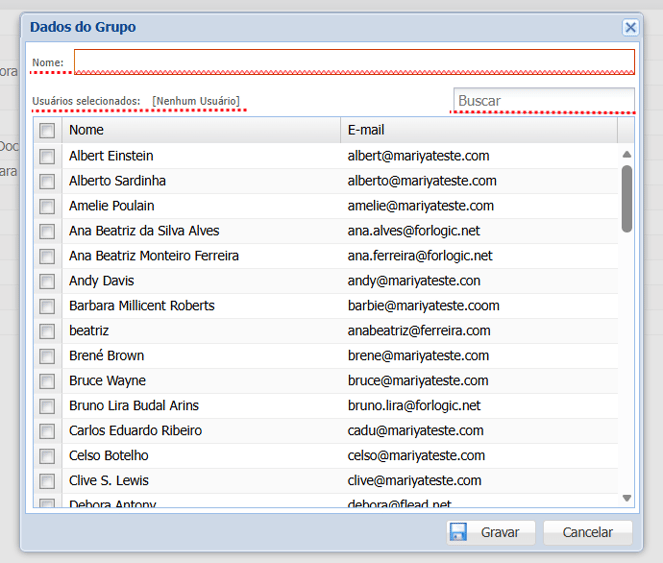Image resolution: width=663 pixels, height=563 pixels.
Task: Click the Cancelar button
Action: [588, 533]
